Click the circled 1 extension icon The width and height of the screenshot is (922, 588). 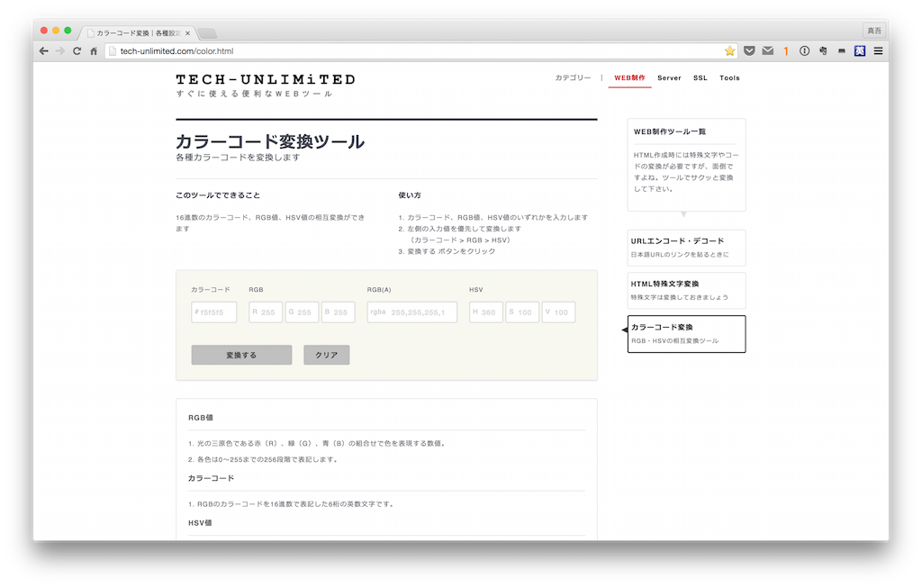point(804,51)
